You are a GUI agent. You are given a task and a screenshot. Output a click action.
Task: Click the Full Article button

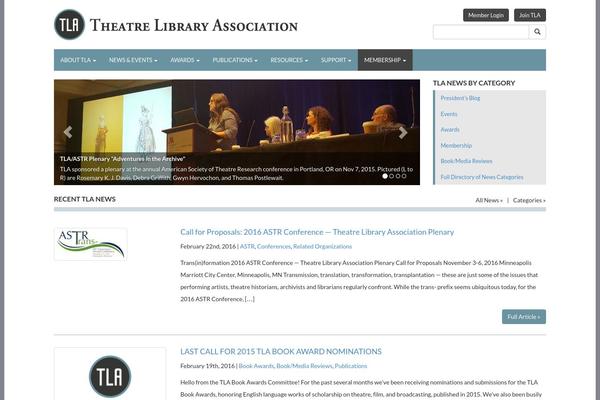tap(523, 317)
